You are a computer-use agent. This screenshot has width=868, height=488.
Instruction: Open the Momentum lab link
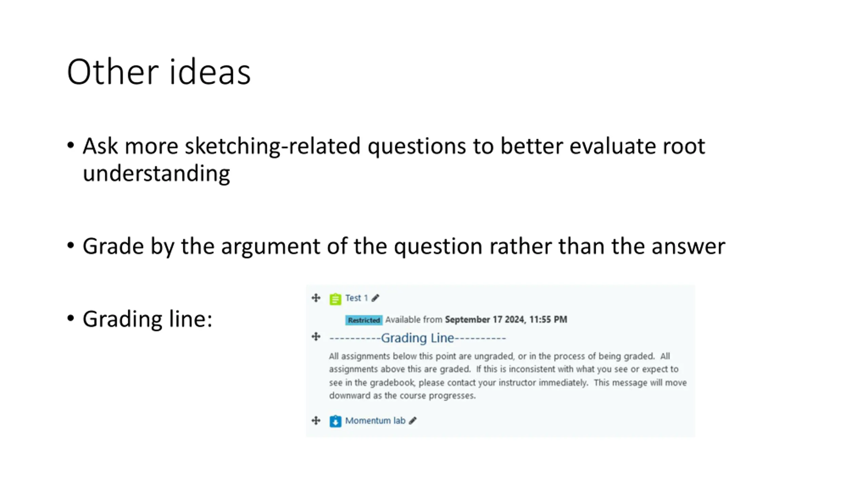(x=375, y=421)
